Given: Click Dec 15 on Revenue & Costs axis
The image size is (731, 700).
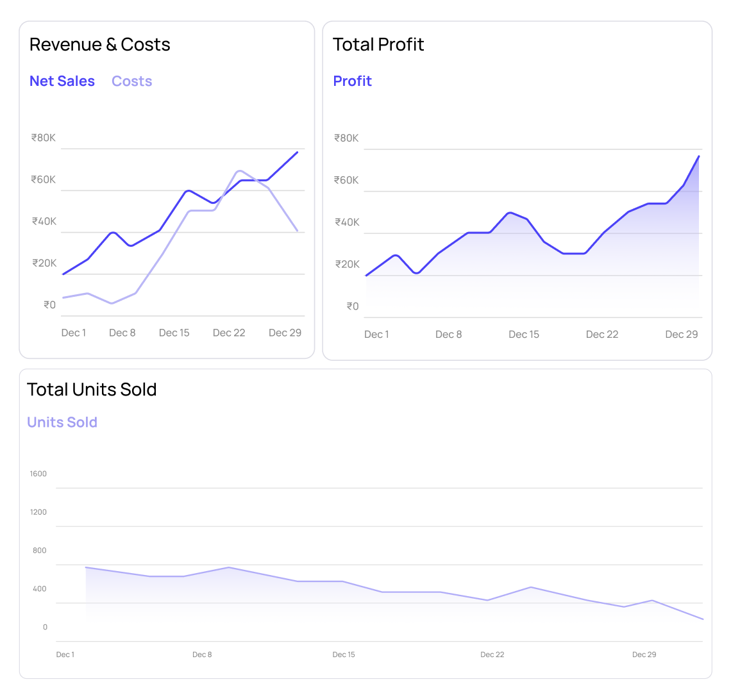Looking at the screenshot, I should [174, 333].
